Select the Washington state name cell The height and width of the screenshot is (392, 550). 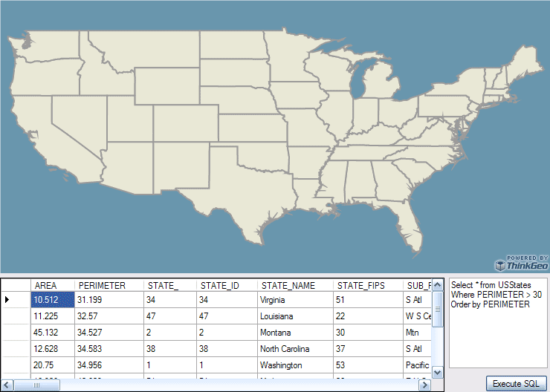click(x=295, y=365)
